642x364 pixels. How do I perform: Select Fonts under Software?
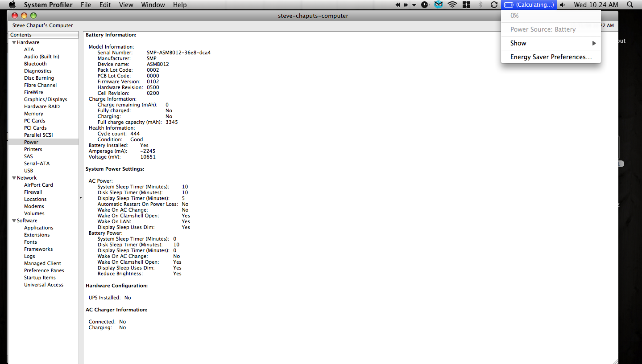[x=30, y=242]
